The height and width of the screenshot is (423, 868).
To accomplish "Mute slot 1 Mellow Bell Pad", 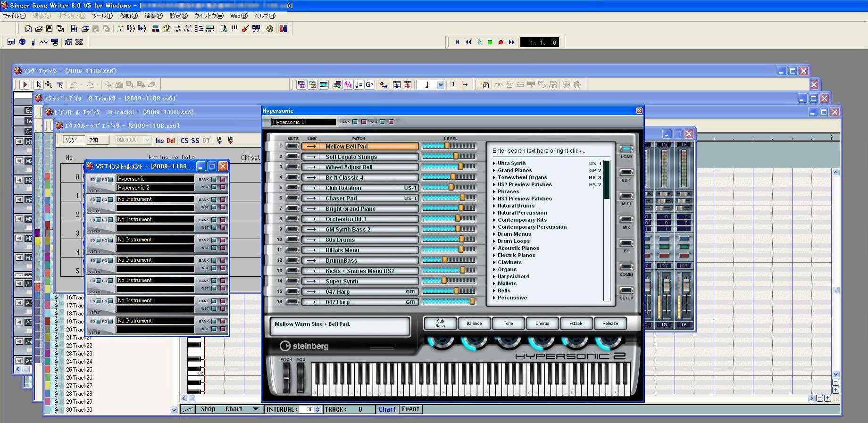I will (292, 146).
